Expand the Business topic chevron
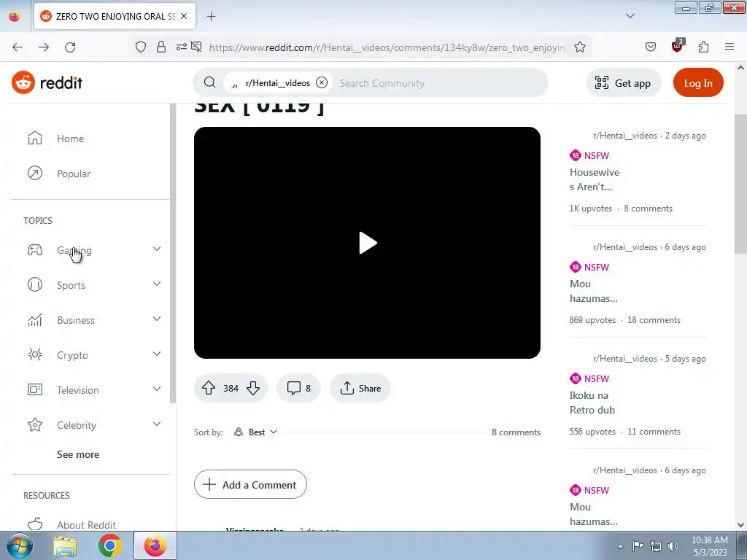The image size is (747, 560). [x=157, y=319]
